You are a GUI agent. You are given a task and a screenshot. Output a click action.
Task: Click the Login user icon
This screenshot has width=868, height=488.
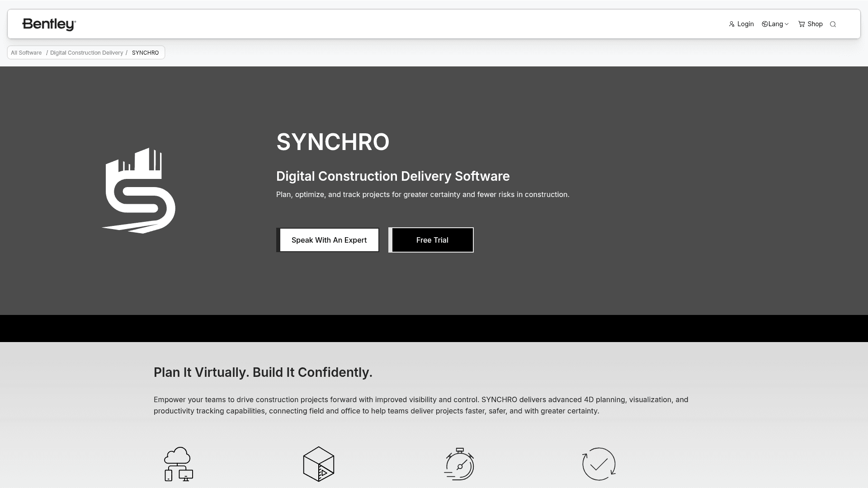coord(731,24)
